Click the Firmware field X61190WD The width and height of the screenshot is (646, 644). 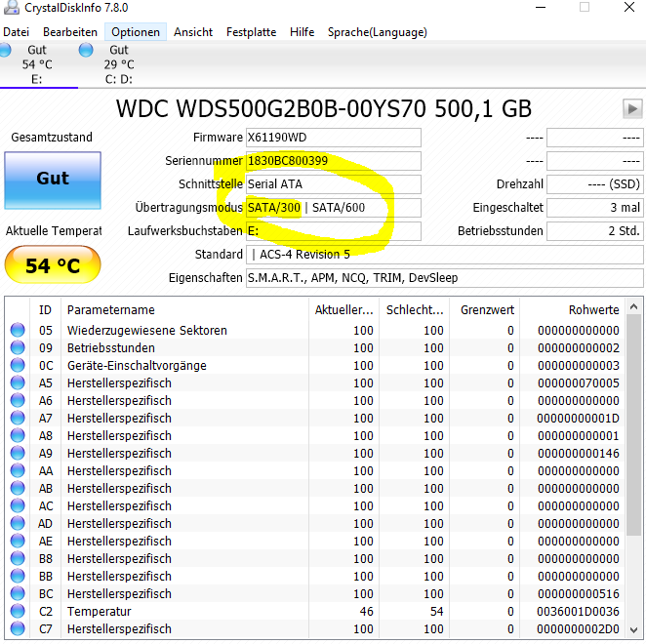[334, 138]
